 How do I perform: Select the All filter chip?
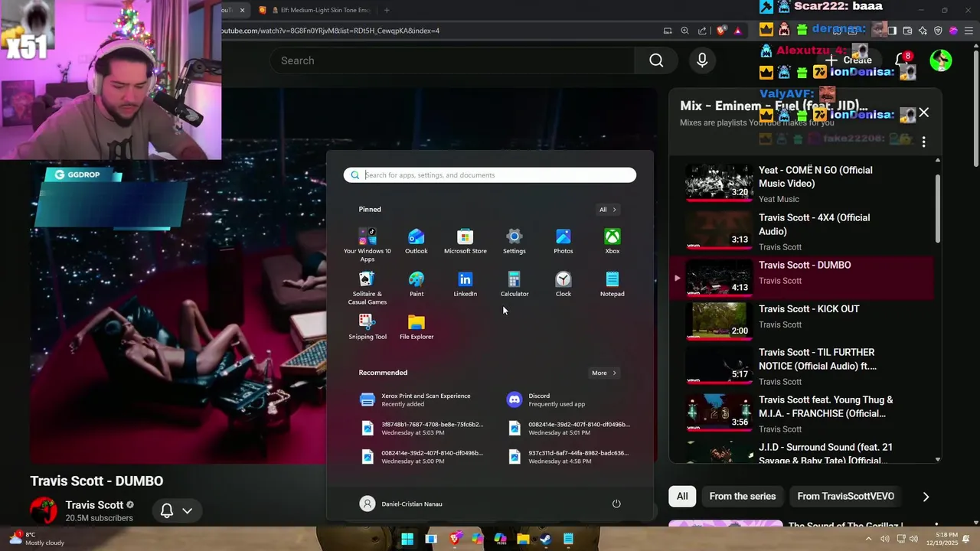(682, 496)
